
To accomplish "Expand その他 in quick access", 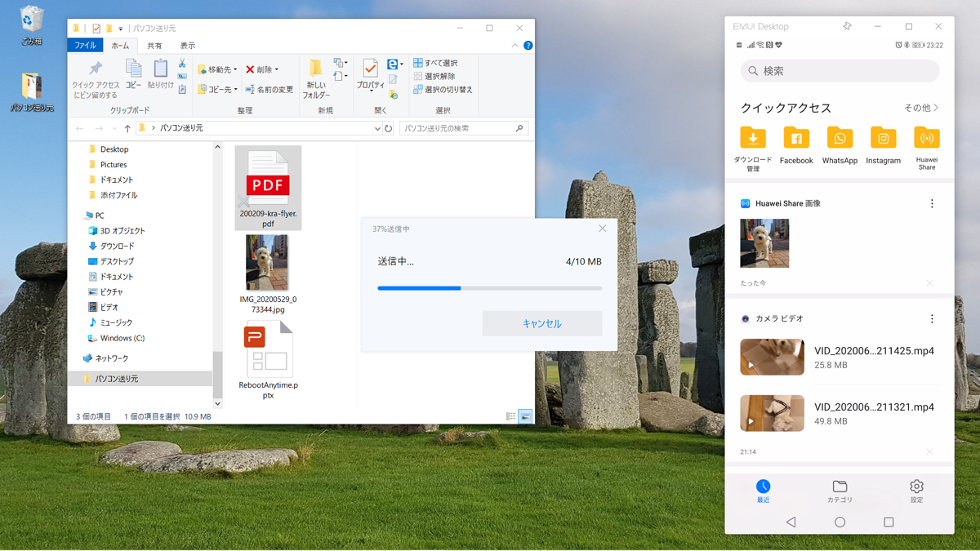I will [x=921, y=108].
